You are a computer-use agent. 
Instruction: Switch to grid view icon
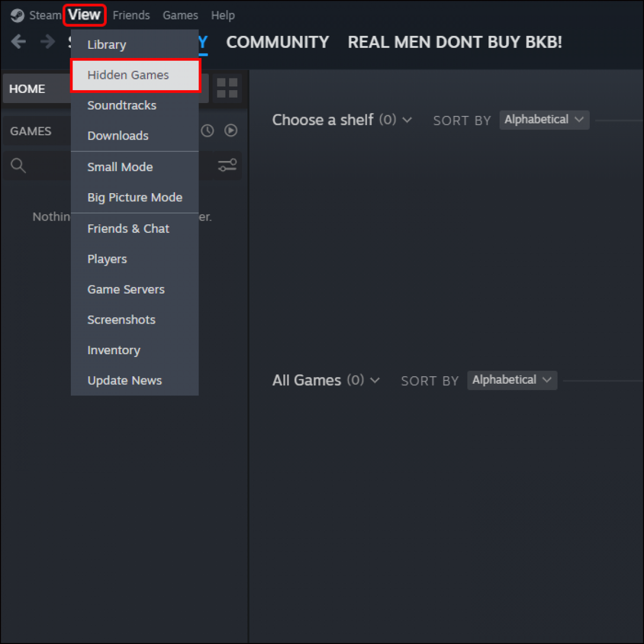coord(227,89)
